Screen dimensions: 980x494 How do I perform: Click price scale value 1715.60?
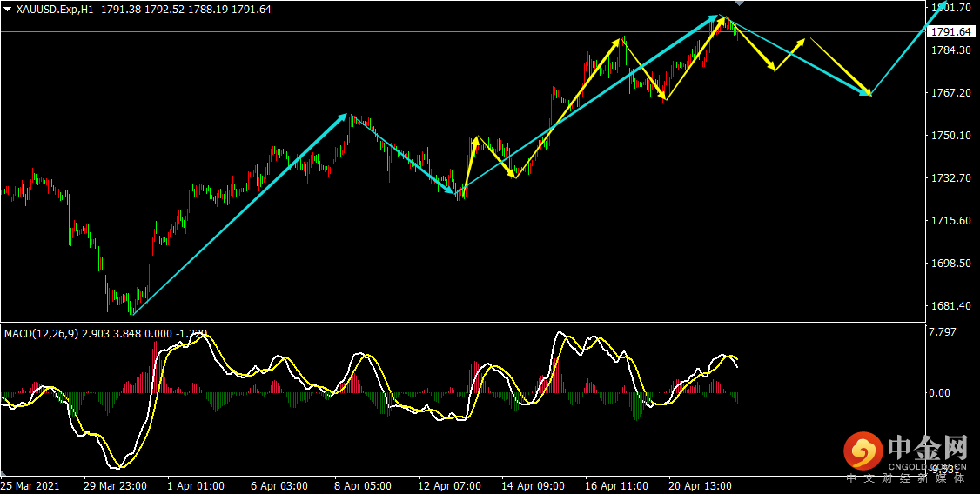click(x=950, y=220)
